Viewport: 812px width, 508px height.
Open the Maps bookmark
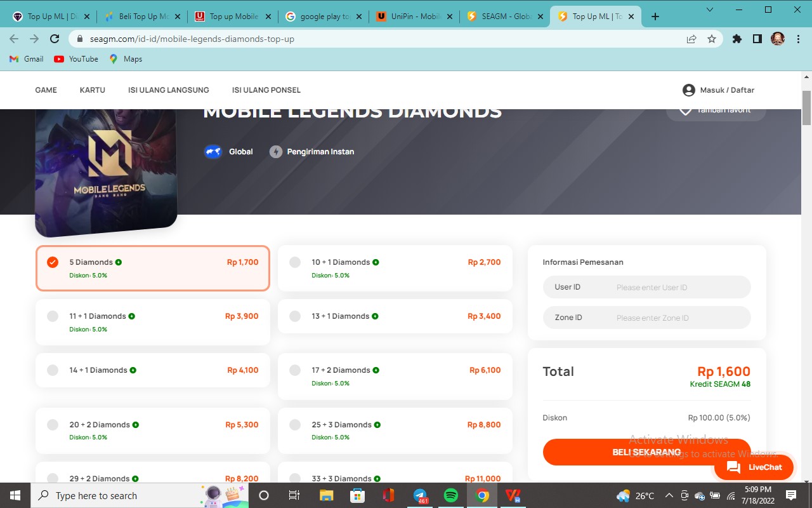[126, 59]
